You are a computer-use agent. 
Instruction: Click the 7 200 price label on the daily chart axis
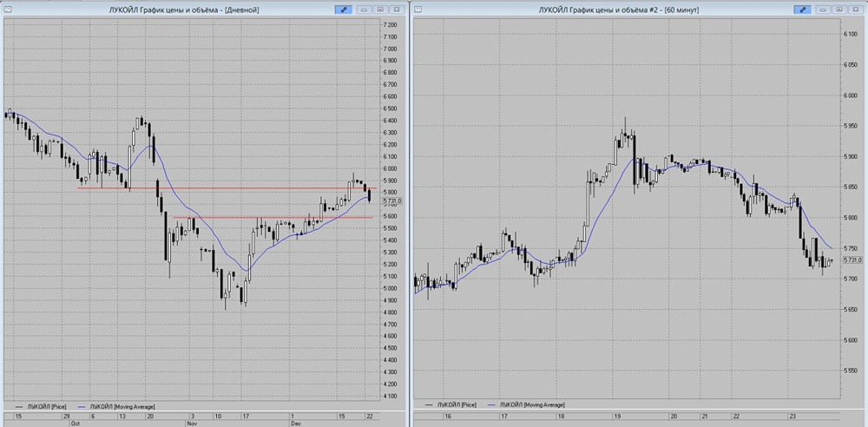390,25
